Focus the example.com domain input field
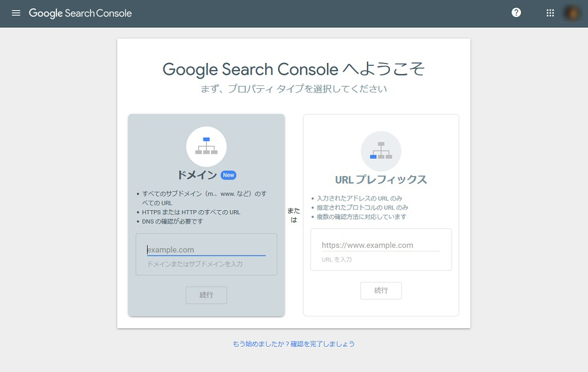The width and height of the screenshot is (588, 372). click(x=206, y=250)
